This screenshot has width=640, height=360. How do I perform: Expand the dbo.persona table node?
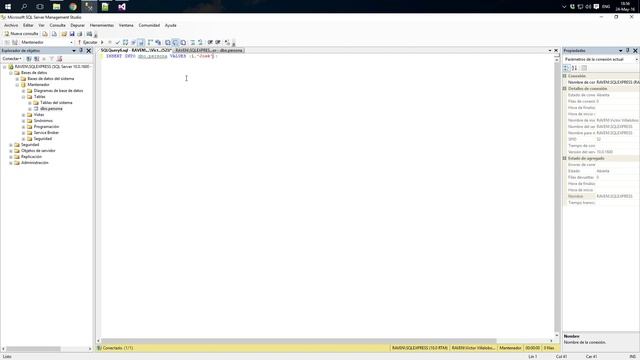pyautogui.click(x=30, y=109)
